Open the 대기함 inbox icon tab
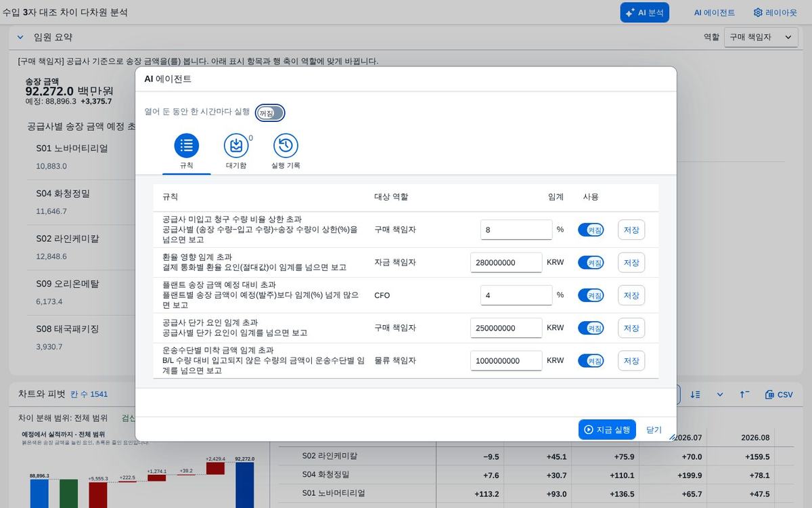 click(x=236, y=151)
